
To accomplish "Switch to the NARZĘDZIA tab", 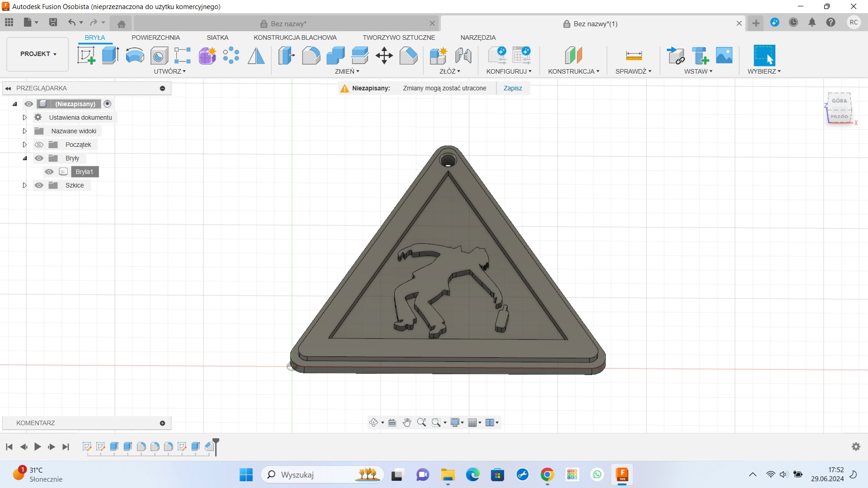I will pyautogui.click(x=478, y=38).
